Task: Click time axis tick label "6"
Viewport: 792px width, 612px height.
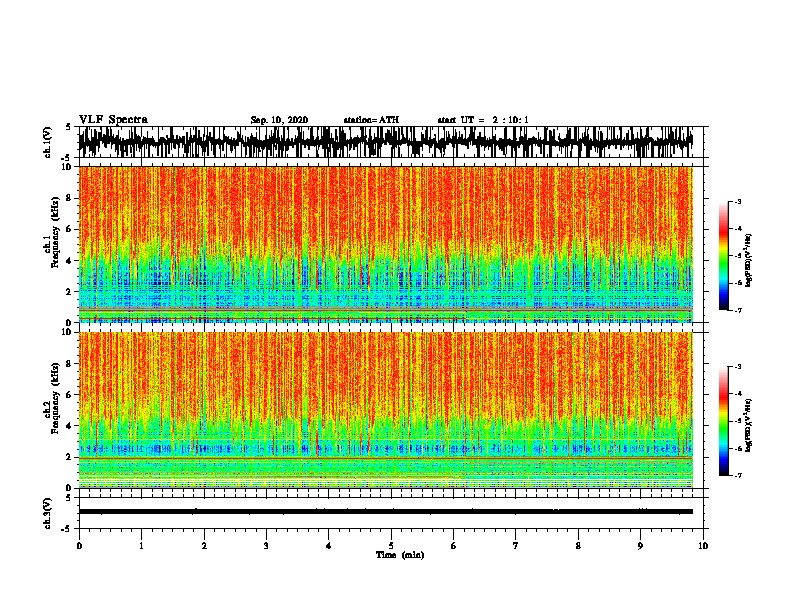Action: tap(453, 546)
